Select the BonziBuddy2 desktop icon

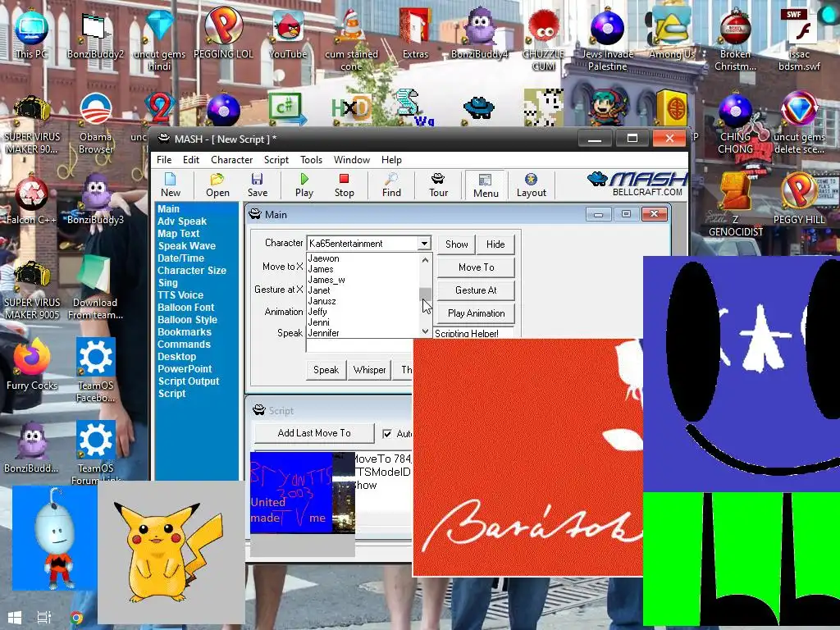tap(95, 34)
